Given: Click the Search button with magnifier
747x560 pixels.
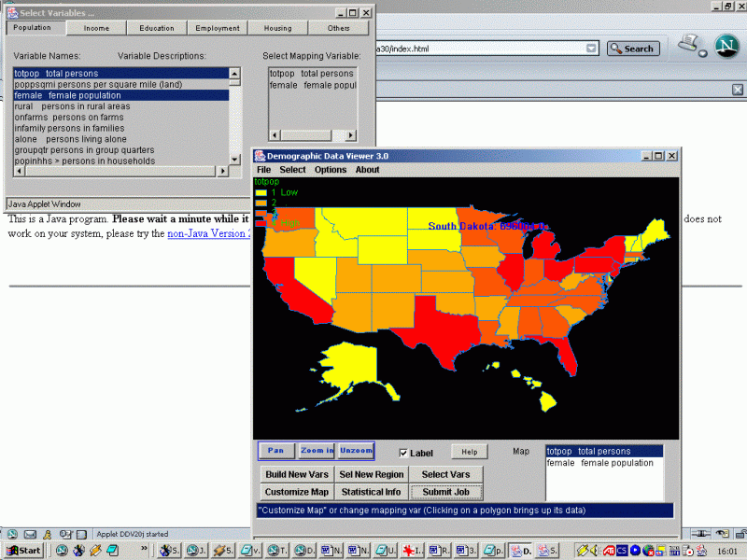Looking at the screenshot, I should [x=632, y=49].
